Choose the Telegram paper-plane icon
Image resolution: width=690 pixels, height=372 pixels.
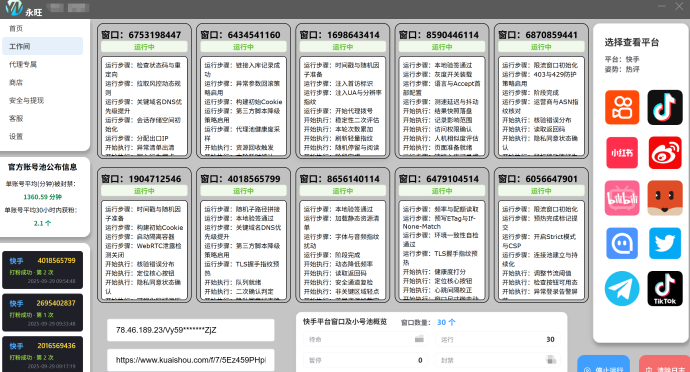[622, 289]
